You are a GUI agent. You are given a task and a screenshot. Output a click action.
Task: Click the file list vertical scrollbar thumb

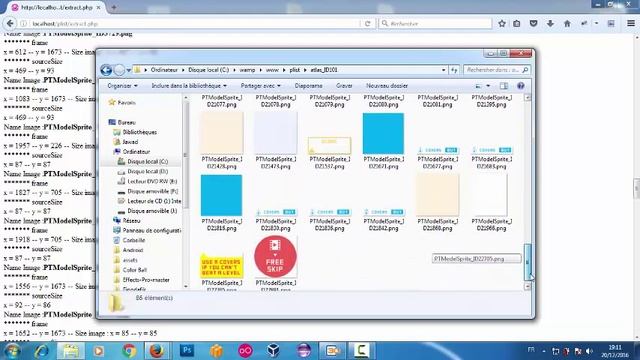tap(527, 262)
